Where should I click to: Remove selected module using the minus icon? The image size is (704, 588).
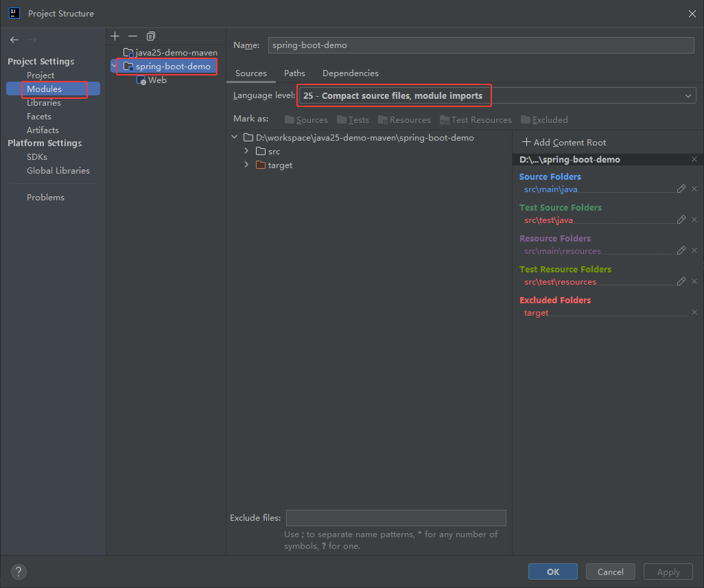point(132,36)
